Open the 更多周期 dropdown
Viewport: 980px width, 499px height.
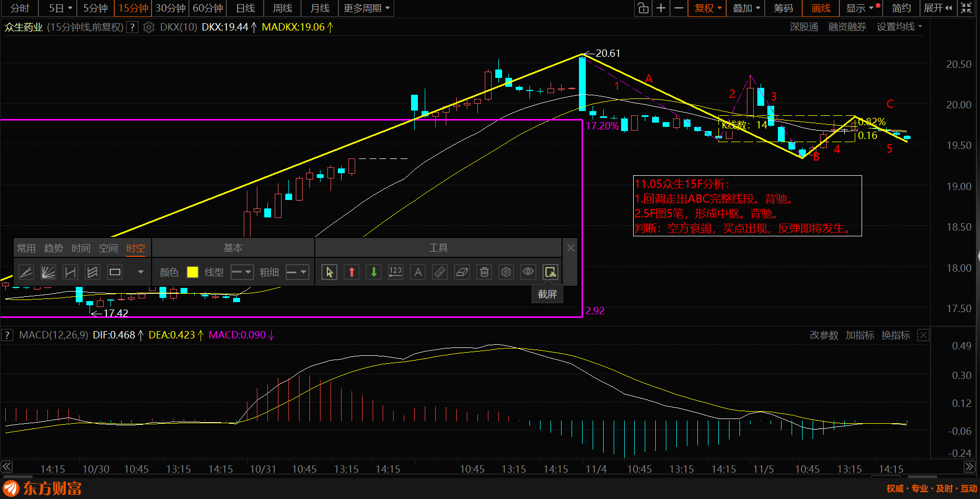tap(367, 8)
